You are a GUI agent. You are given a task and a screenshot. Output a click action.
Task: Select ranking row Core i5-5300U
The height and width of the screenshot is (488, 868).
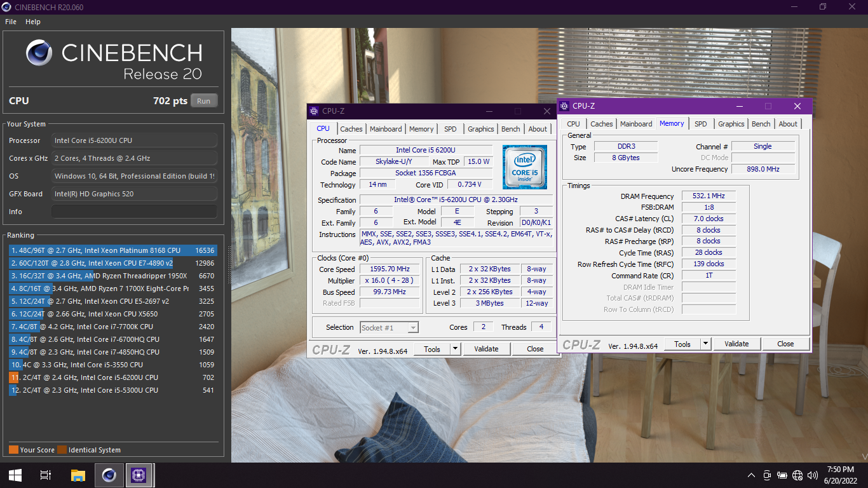pos(113,390)
